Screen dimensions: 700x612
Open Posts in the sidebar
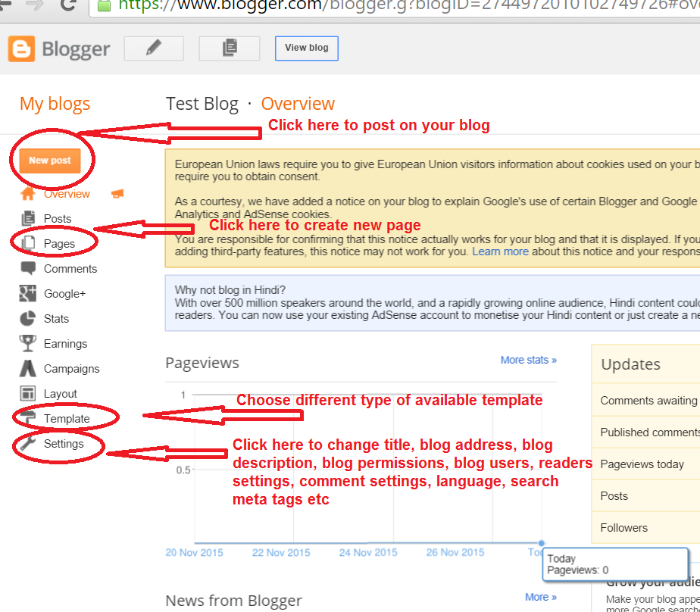click(x=58, y=219)
